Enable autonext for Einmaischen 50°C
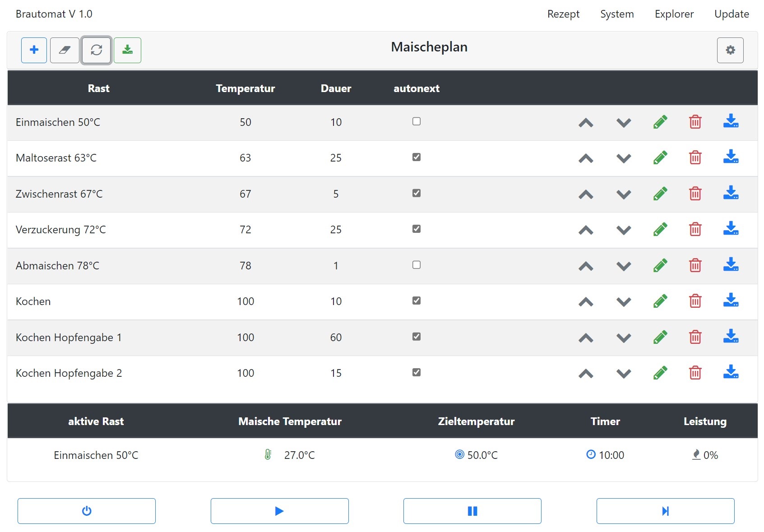764x532 pixels. click(416, 121)
